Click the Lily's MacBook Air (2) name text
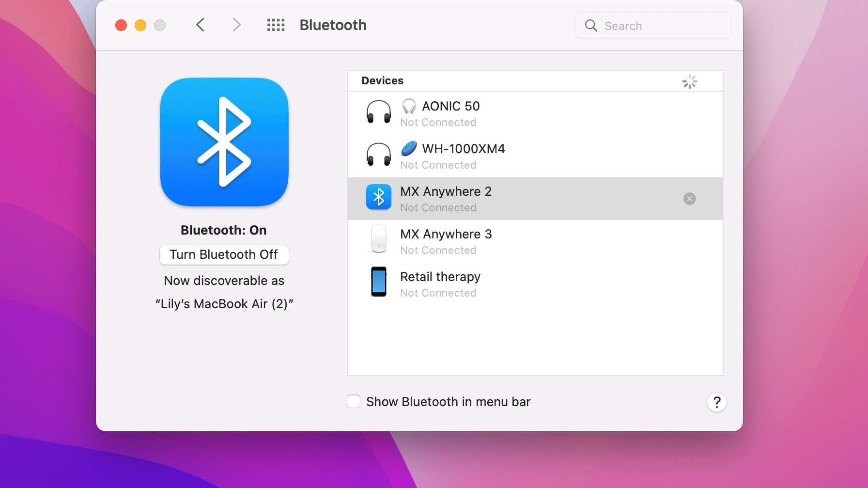 tap(224, 304)
